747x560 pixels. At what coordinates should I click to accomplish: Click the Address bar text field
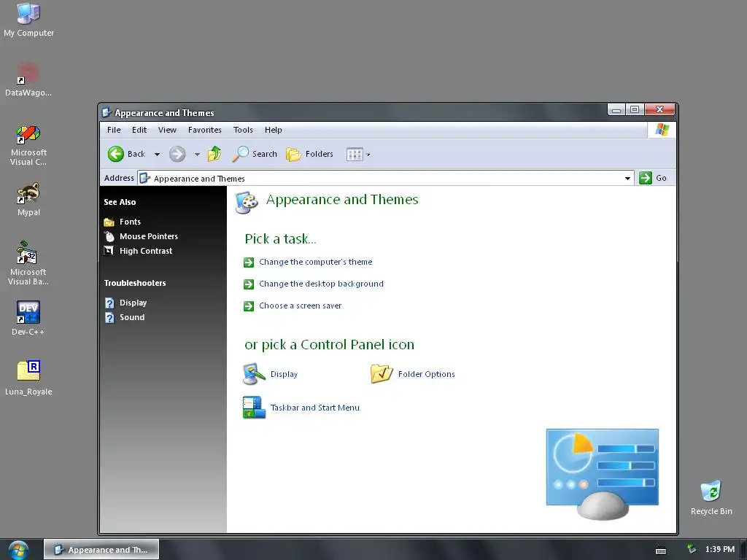click(x=386, y=179)
